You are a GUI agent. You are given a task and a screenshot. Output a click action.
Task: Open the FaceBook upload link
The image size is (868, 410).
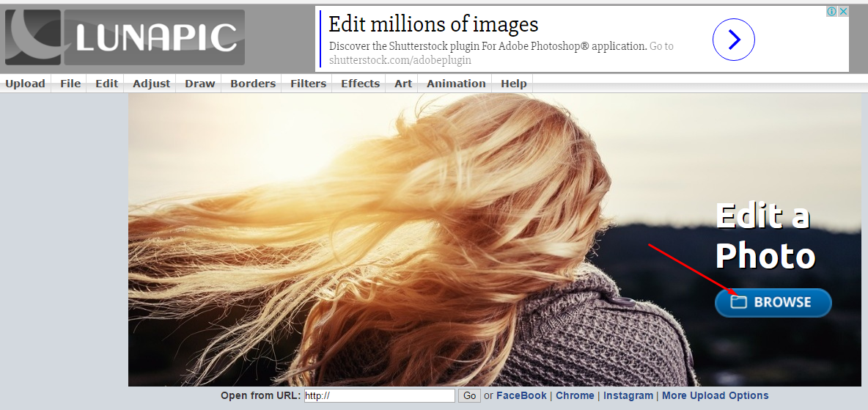521,395
